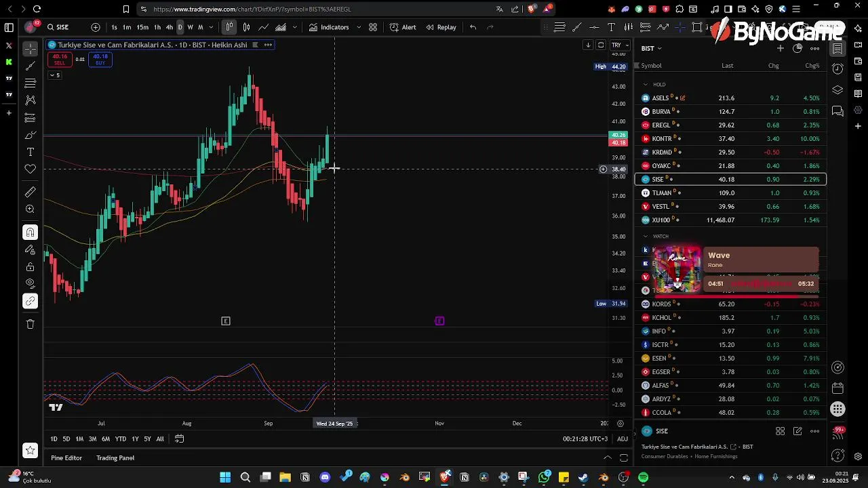Open the calendar panel icon

[838, 388]
